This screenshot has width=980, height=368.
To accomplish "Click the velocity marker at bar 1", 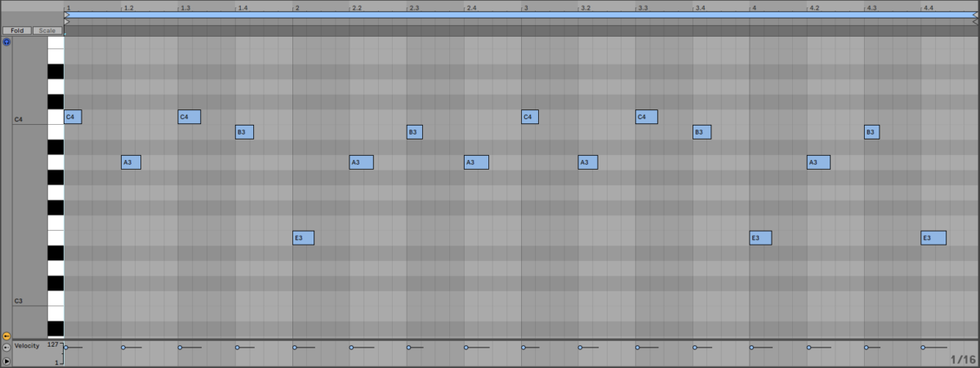I will pos(66,348).
